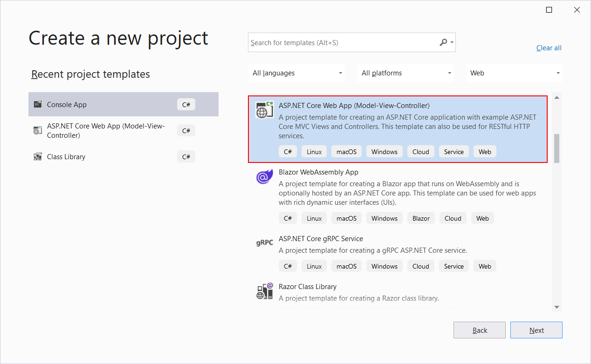Select the Blazor tag under Blazor WebAssembly App
Screen dimensions: 591x364
(420, 218)
